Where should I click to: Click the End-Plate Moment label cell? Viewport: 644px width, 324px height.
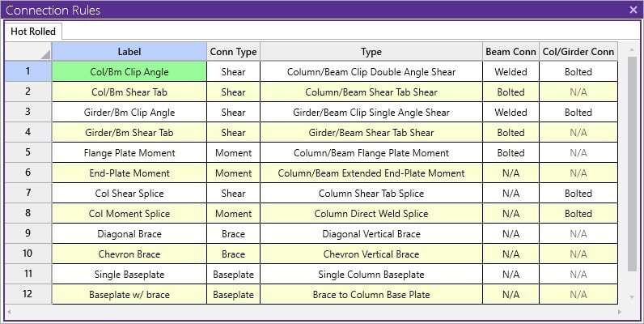pos(129,173)
